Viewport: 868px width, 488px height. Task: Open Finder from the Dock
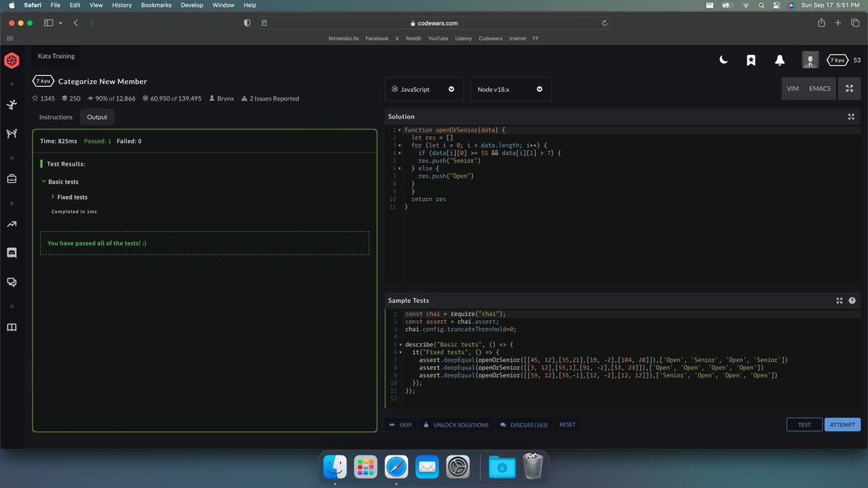[x=335, y=467]
